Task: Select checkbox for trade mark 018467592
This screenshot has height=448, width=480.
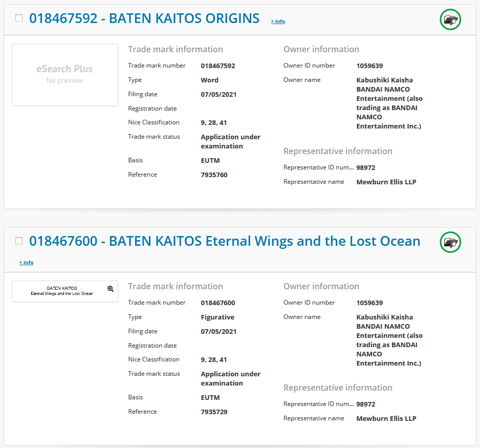Action: (19, 18)
